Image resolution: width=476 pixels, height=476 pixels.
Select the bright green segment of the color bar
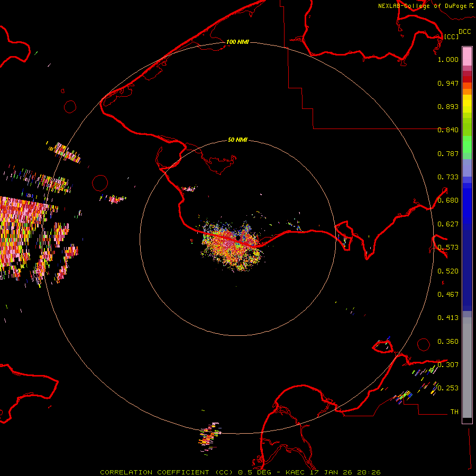(467, 144)
